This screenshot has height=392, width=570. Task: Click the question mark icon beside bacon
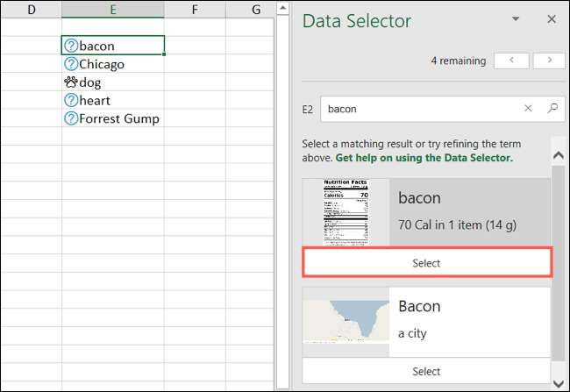[x=71, y=46]
